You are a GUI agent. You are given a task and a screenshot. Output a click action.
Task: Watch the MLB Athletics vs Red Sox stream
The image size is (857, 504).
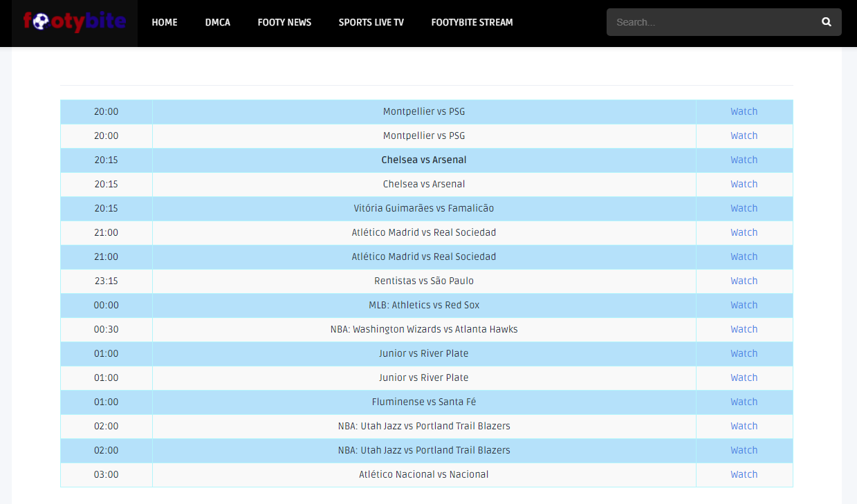click(x=744, y=305)
